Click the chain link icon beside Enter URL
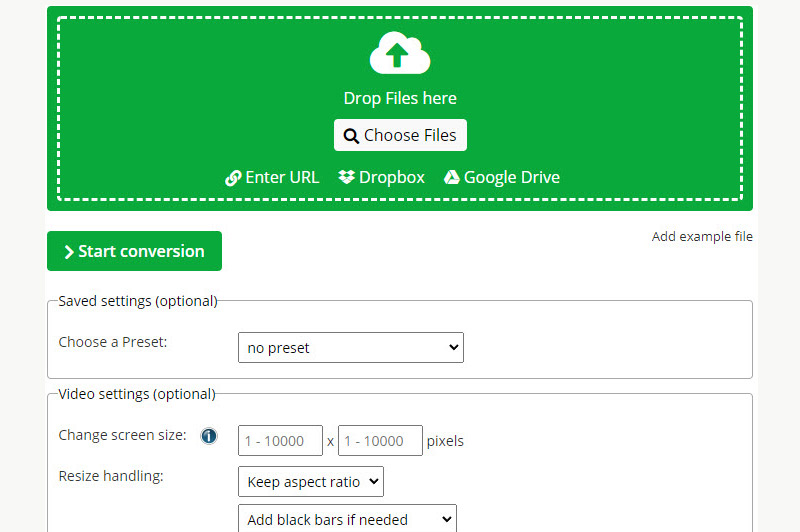This screenshot has height=532, width=800. [233, 178]
